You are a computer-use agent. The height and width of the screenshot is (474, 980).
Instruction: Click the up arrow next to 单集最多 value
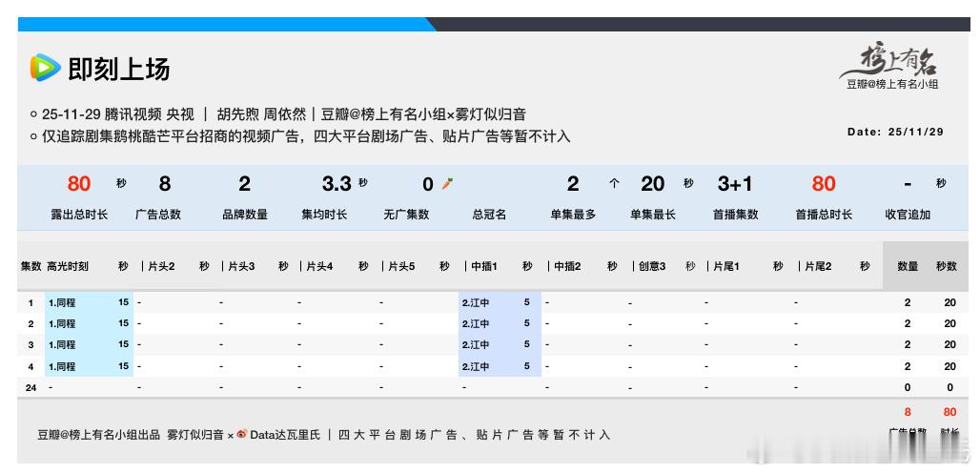pyautogui.click(x=614, y=184)
